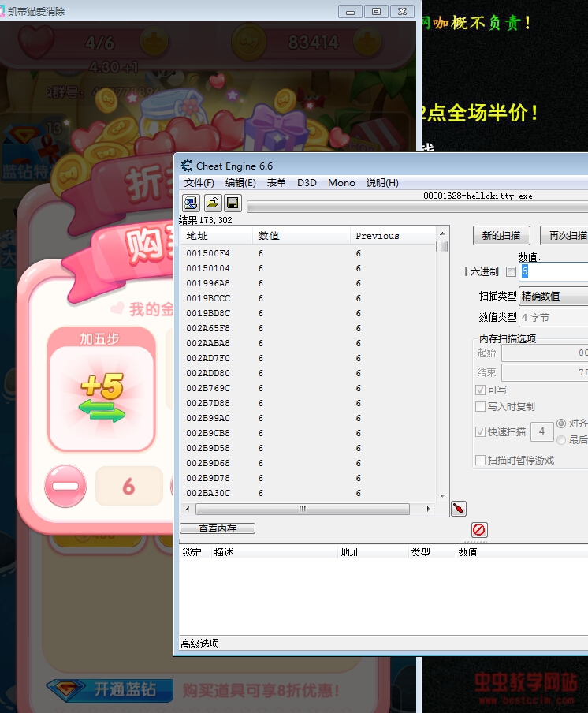Click the Cheat Engine logo icon
Image resolution: width=588 pixels, height=713 pixels.
(x=186, y=166)
